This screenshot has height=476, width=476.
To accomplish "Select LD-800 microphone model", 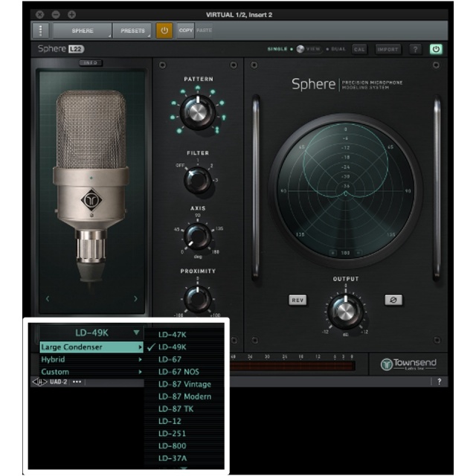I will 172,446.
